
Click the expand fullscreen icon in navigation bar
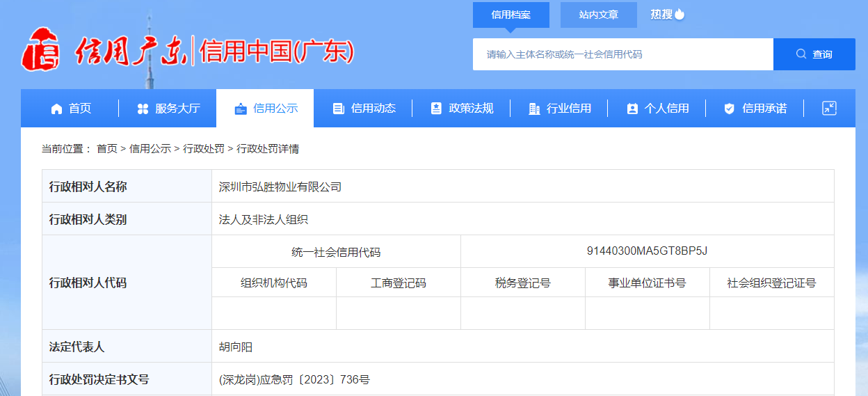[829, 108]
